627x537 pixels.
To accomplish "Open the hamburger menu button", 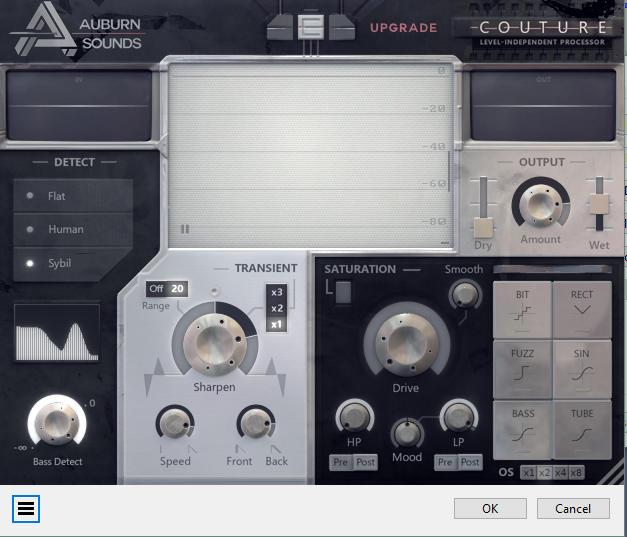I will (26, 509).
